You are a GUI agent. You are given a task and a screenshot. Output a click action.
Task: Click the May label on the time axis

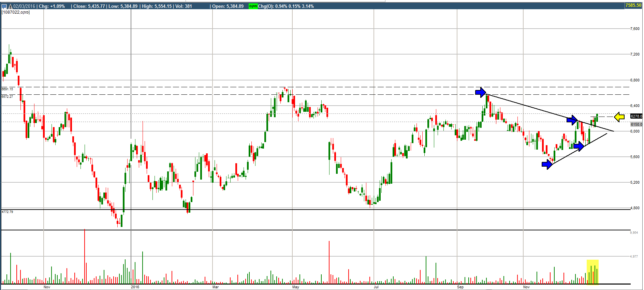tap(296, 287)
